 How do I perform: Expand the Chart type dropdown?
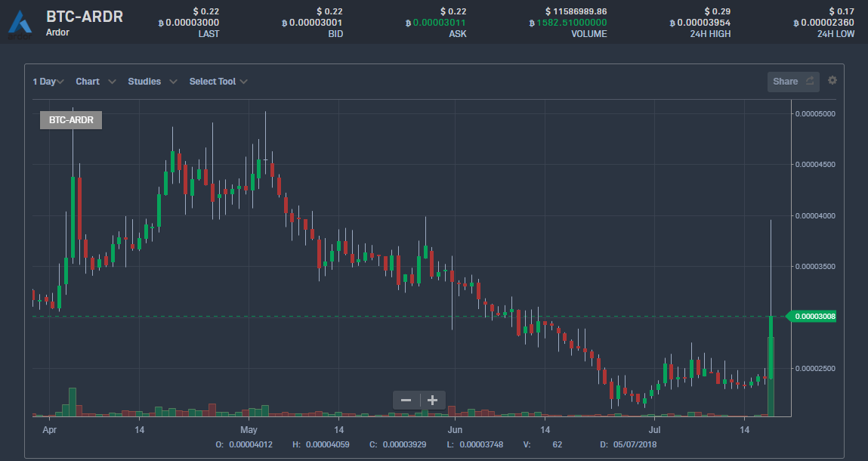coord(95,82)
